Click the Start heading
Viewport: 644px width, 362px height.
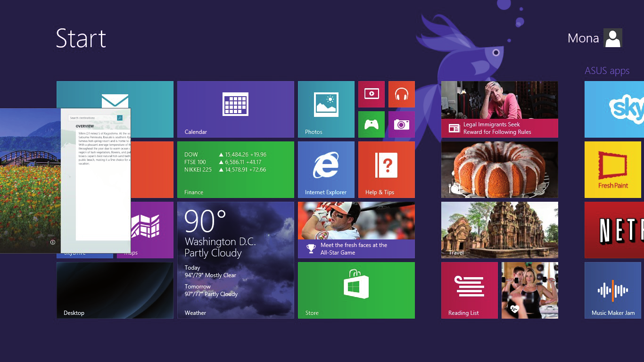81,38
